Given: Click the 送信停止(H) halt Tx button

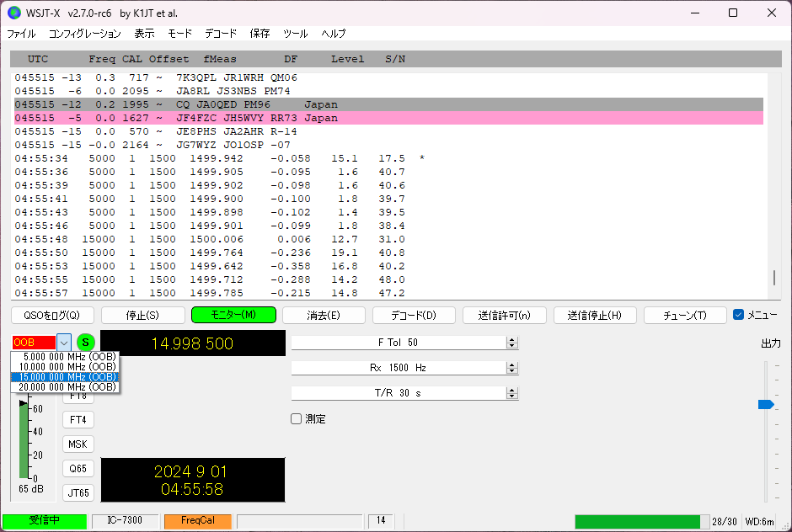Looking at the screenshot, I should (595, 316).
